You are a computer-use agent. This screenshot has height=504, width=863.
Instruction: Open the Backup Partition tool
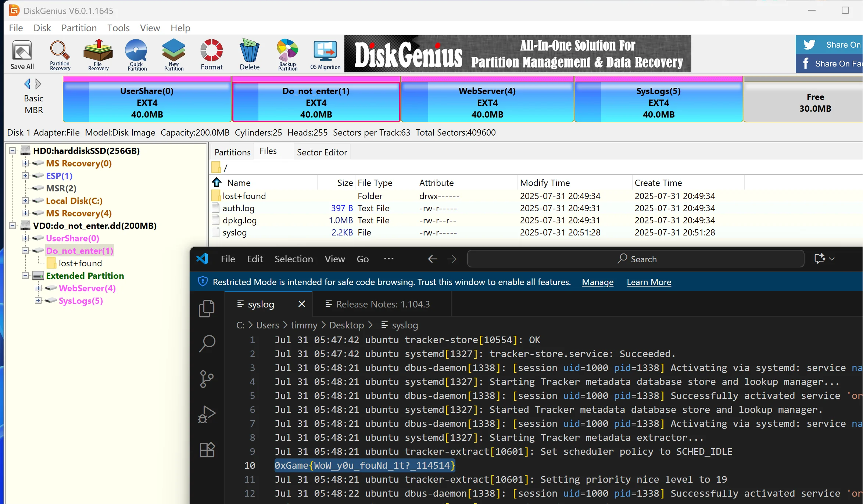(x=287, y=54)
